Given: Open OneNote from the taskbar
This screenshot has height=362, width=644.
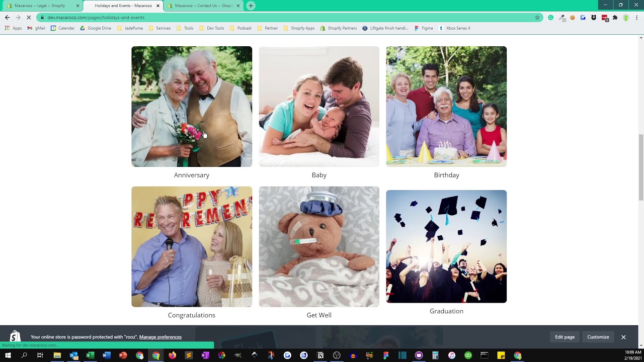Looking at the screenshot, I should [205, 355].
